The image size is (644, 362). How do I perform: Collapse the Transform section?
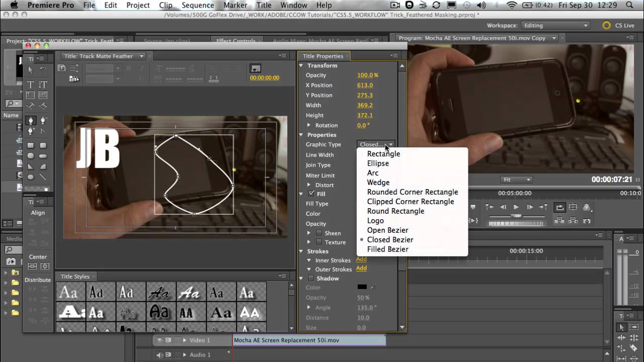[x=301, y=65]
